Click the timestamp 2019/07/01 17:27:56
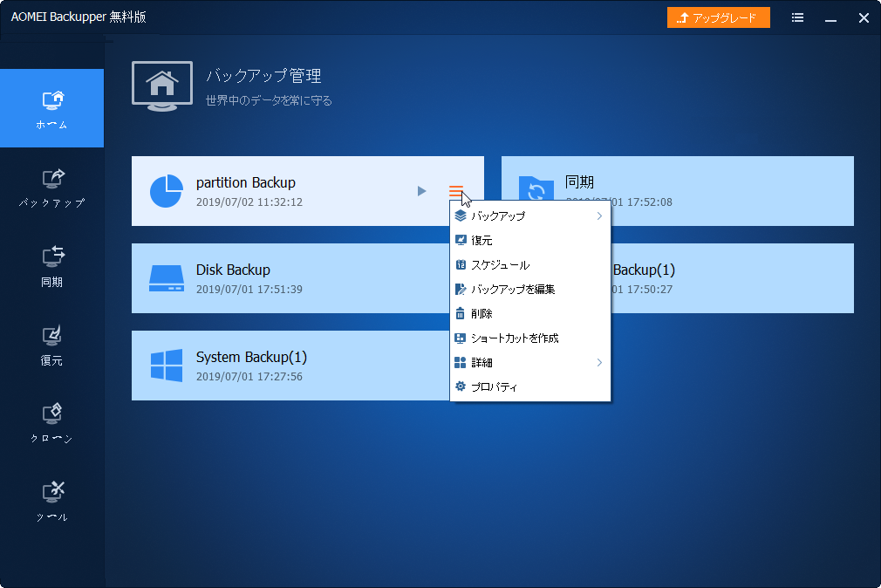 pos(249,376)
